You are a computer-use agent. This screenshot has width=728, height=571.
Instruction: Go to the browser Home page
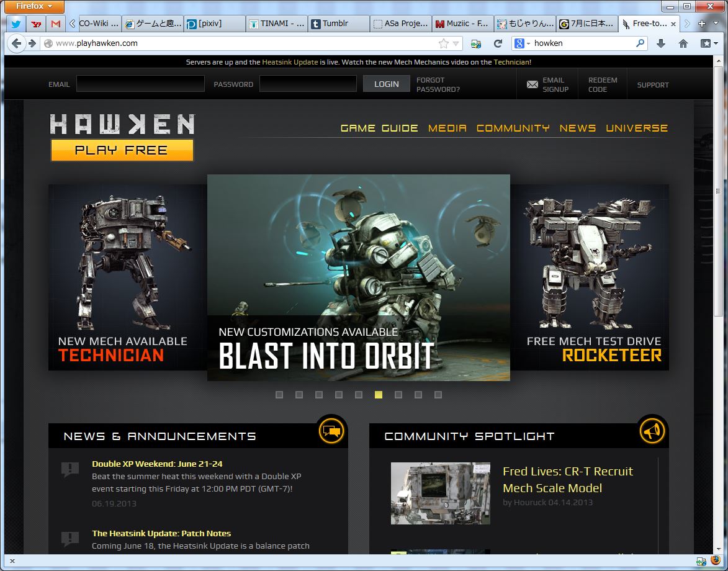683,43
